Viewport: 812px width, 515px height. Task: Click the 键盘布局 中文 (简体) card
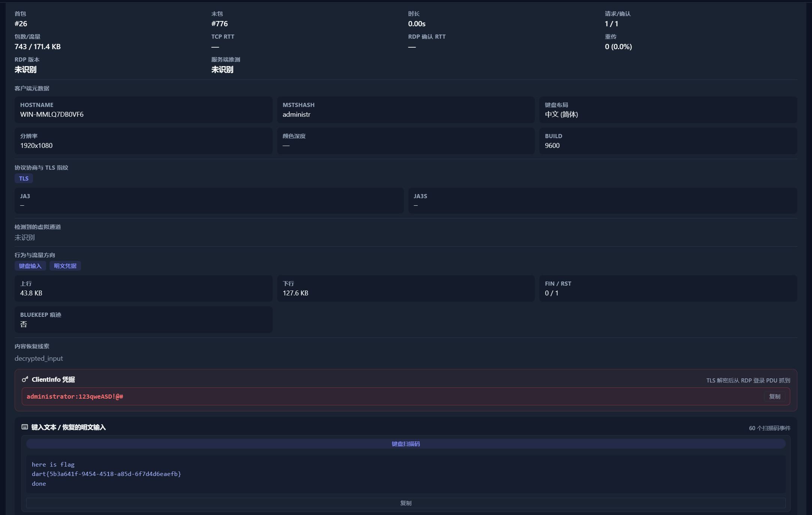(668, 110)
